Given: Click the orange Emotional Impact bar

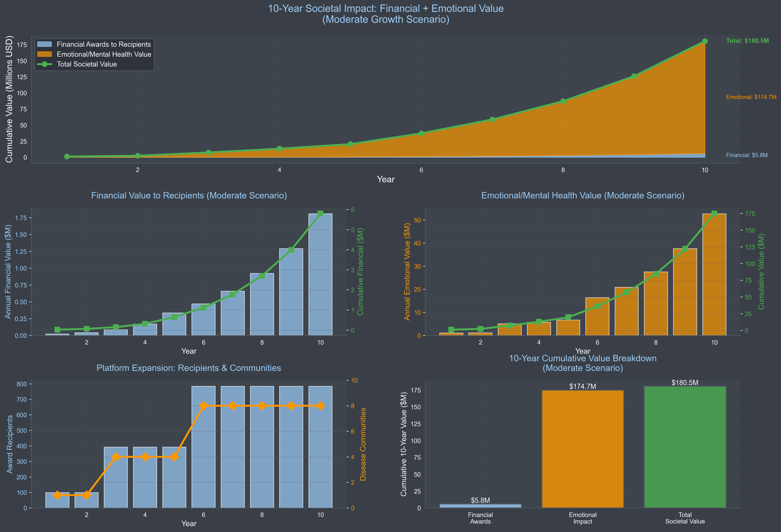Looking at the screenshot, I should click(582, 449).
